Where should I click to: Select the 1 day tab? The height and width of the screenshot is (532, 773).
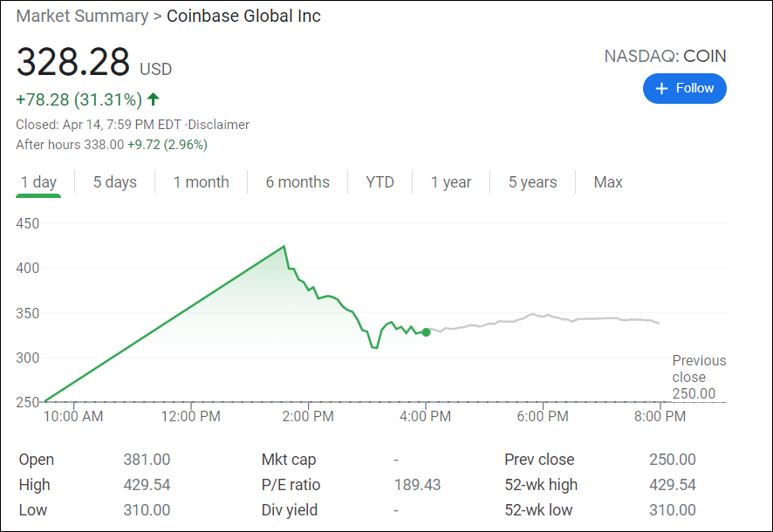38,182
